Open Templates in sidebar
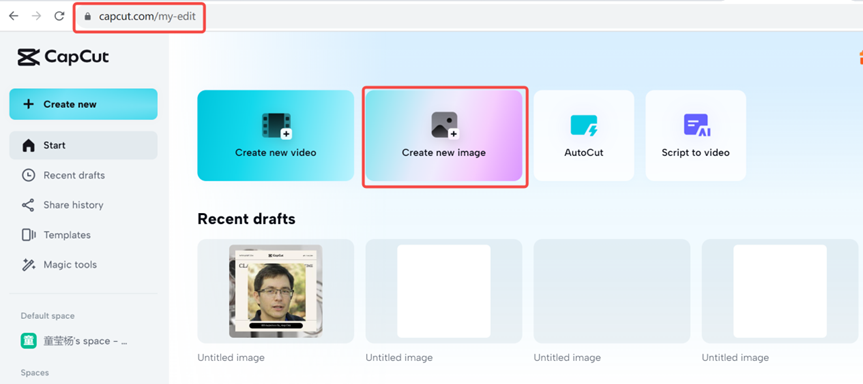 coord(83,235)
